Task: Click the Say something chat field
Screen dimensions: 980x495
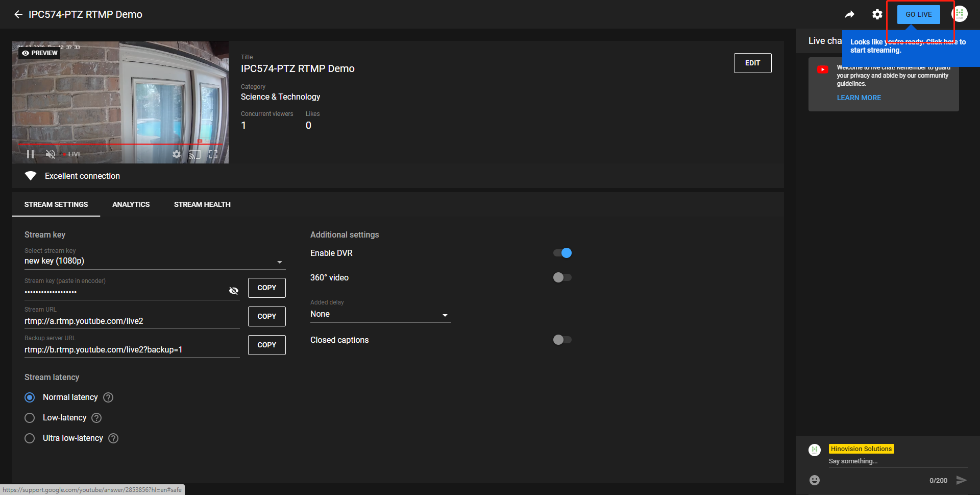Action: pyautogui.click(x=898, y=461)
